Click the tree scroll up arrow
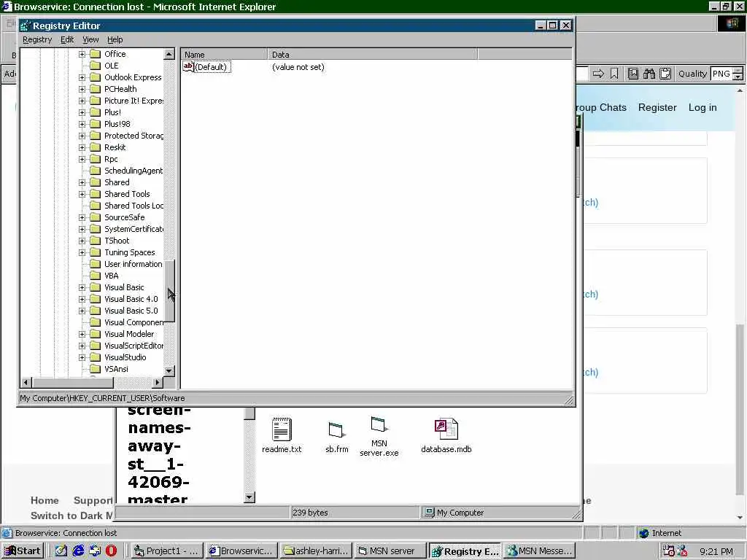The image size is (747, 560). pos(169,54)
